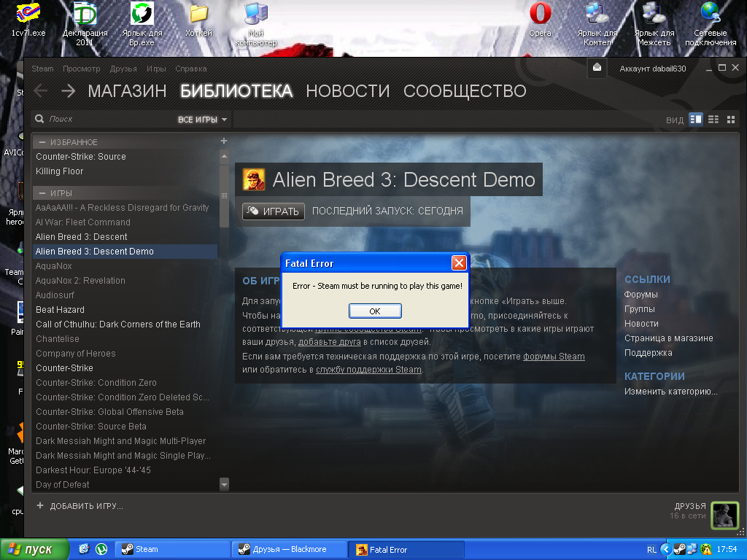The height and width of the screenshot is (560, 747).
Task: Open the Поддержка link
Action: tap(649, 353)
